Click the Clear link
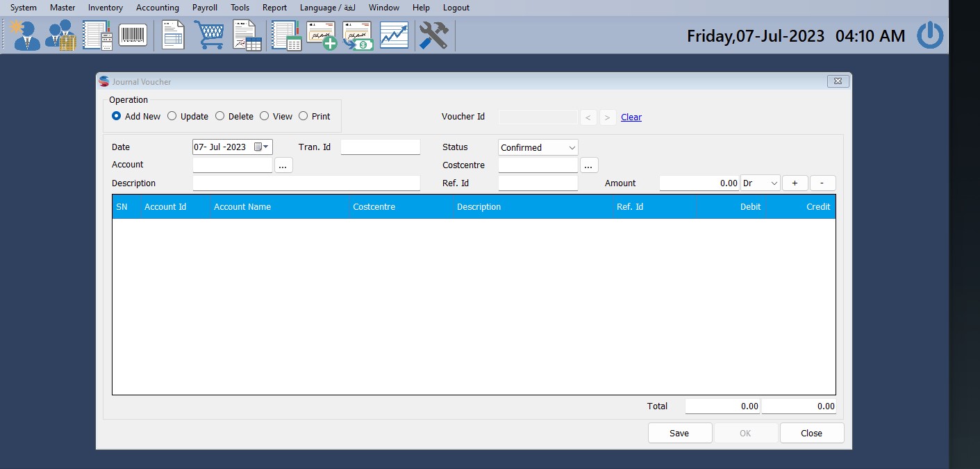 631,117
